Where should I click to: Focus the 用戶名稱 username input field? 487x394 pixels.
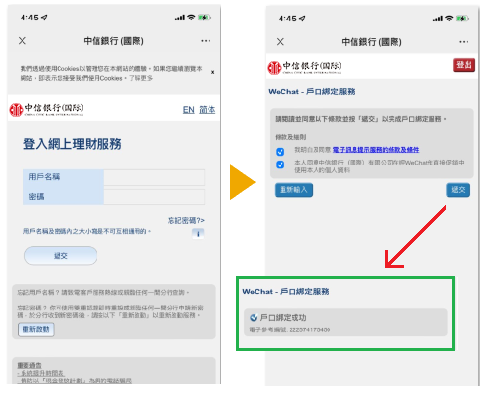click(x=154, y=177)
